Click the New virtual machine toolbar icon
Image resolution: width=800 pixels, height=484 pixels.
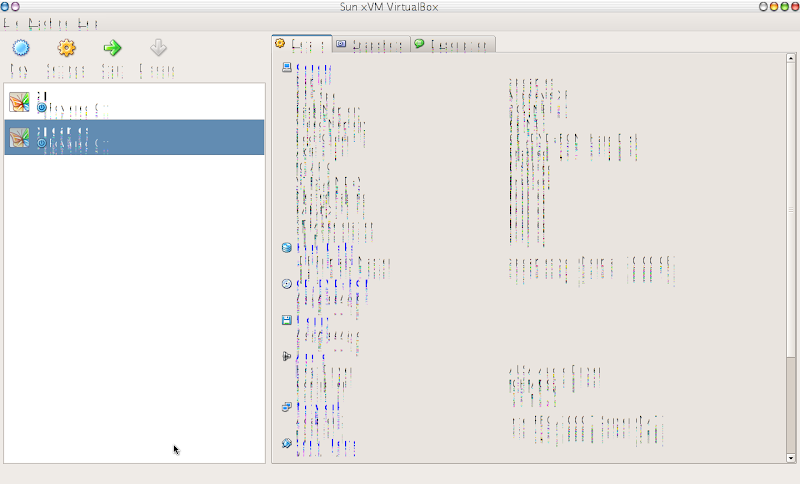click(20, 48)
